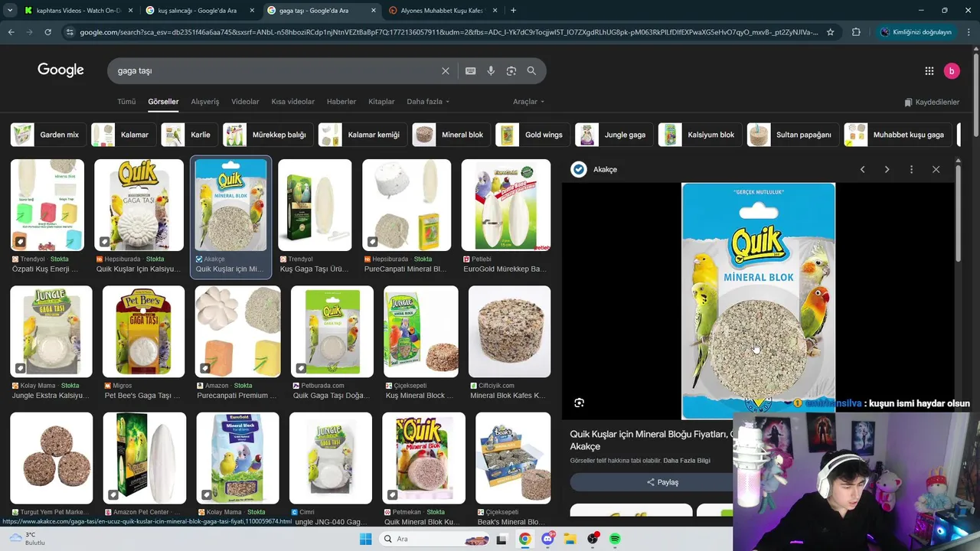Image resolution: width=980 pixels, height=551 pixels.
Task: Search by image using the camera lens icon
Action: click(511, 70)
